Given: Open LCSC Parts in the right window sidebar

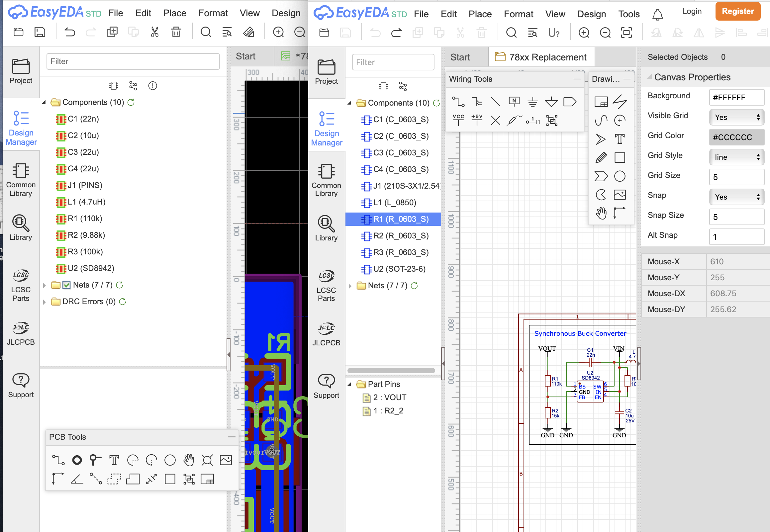Looking at the screenshot, I should point(326,286).
